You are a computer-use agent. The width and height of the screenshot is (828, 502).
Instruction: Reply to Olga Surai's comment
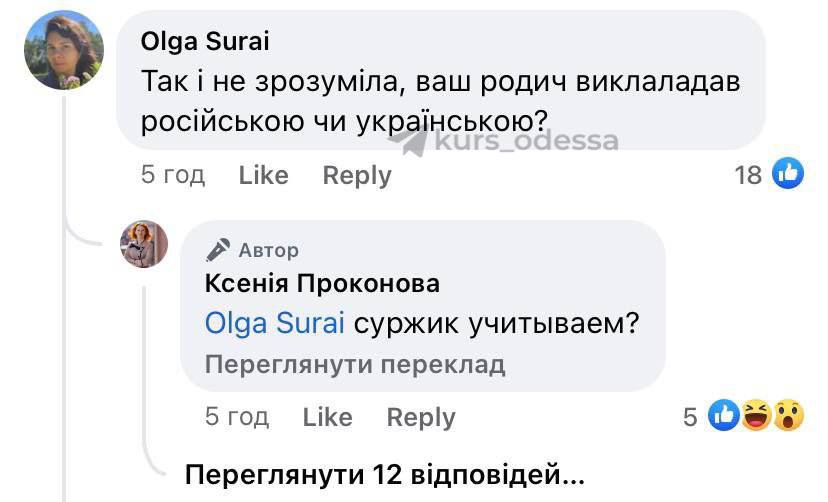[x=356, y=175]
